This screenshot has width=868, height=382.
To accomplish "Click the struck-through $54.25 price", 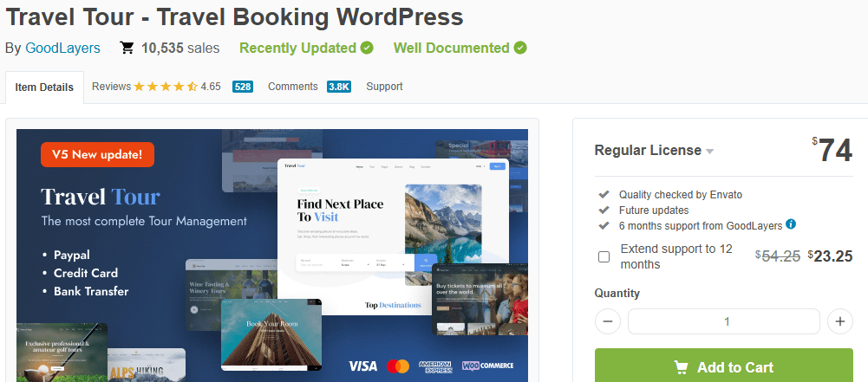I will click(x=778, y=256).
